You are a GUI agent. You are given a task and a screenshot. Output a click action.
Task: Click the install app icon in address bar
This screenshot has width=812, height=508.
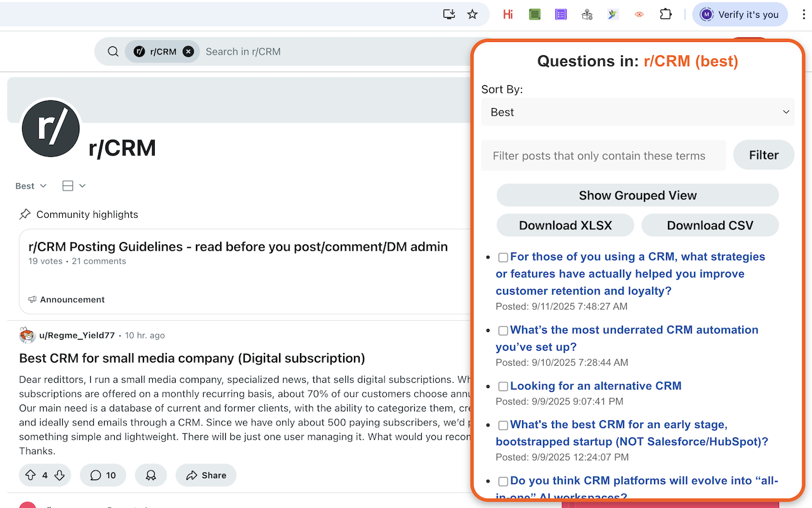[x=449, y=14]
